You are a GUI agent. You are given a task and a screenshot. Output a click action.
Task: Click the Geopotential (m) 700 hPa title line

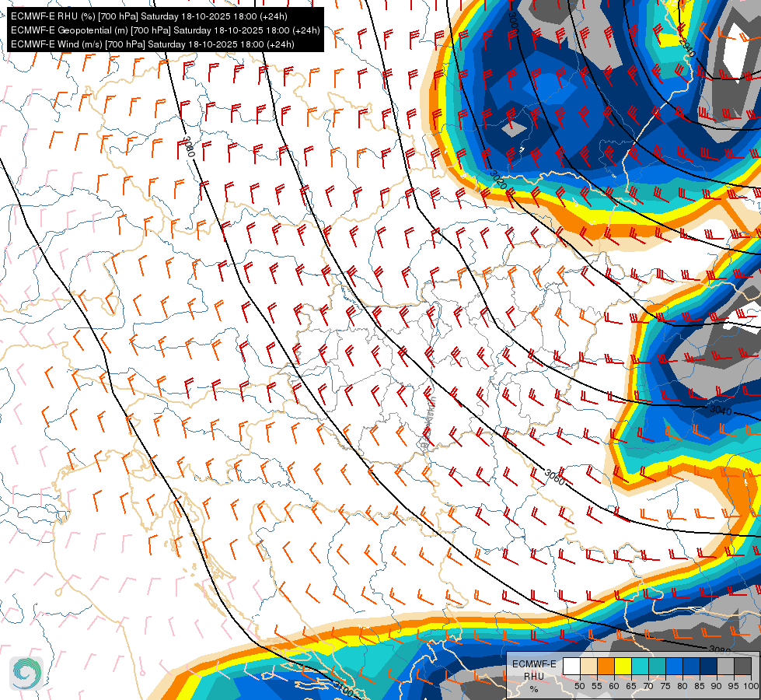tap(165, 30)
